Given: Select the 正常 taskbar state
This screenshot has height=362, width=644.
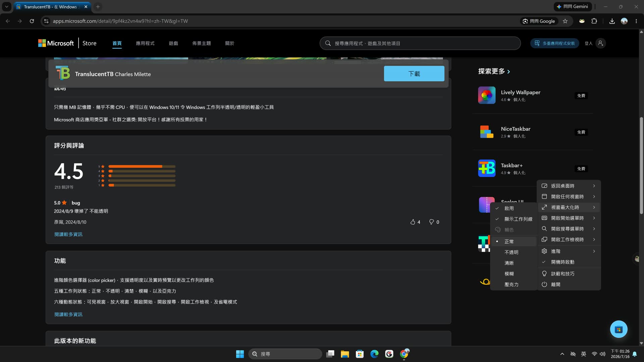Looking at the screenshot, I should tap(514, 241).
